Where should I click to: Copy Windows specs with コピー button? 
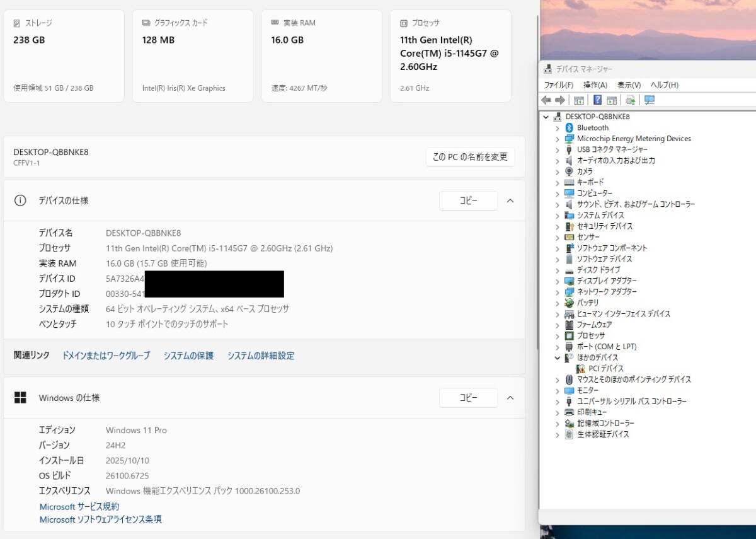[469, 398]
